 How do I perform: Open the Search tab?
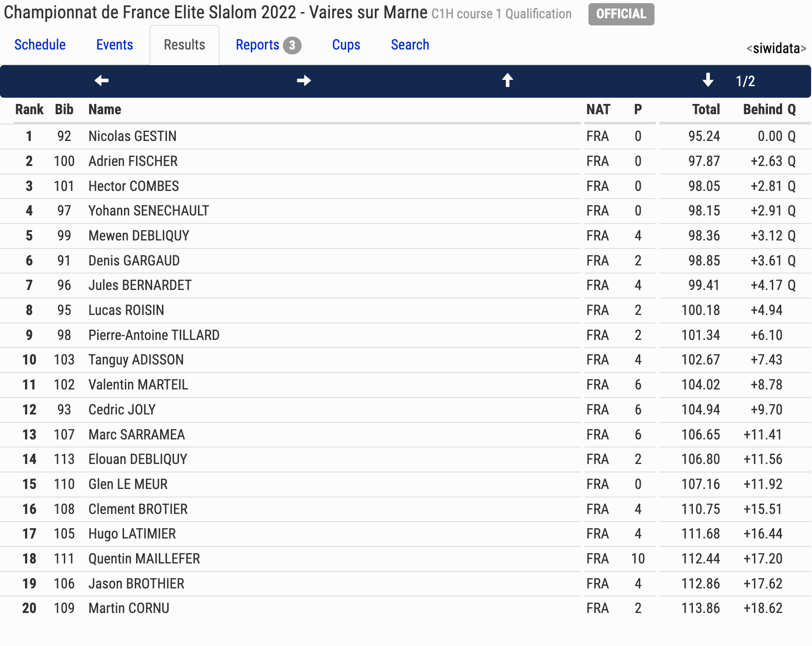pos(410,45)
